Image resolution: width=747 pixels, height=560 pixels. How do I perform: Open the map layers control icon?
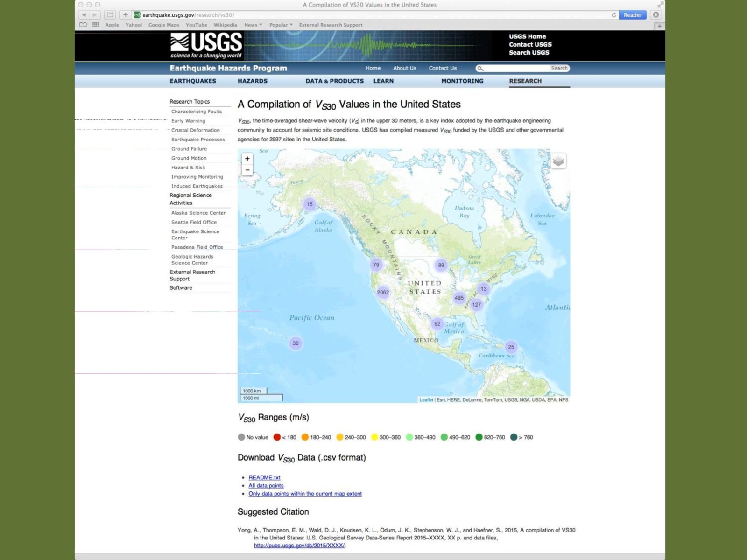[558, 161]
